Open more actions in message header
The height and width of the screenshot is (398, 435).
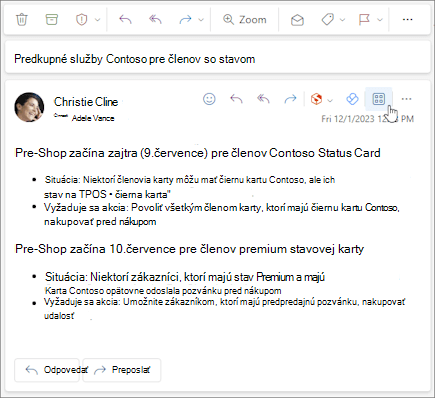(406, 99)
